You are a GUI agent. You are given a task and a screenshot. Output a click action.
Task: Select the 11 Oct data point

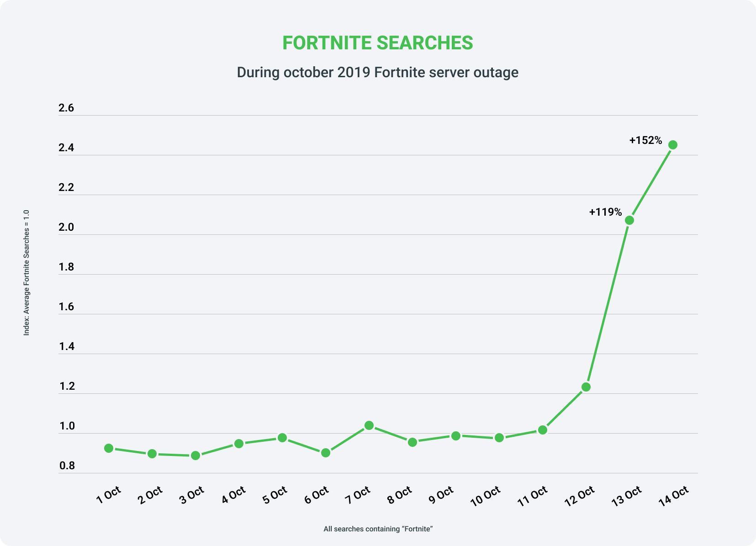(x=542, y=430)
